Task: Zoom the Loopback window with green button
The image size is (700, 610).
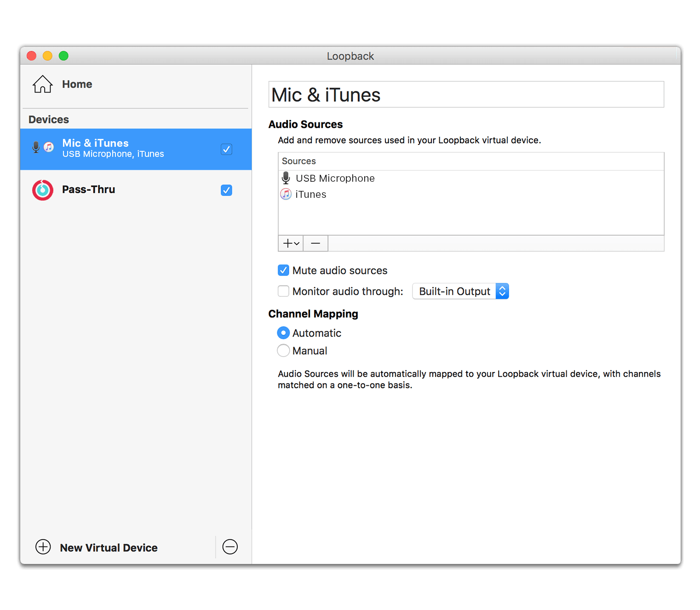Action: click(63, 56)
